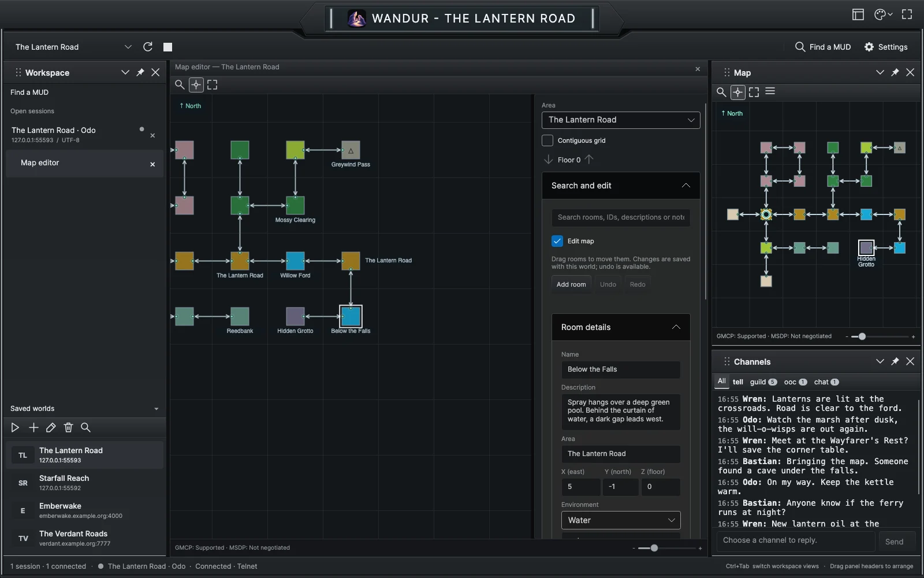Enable the Contiguous grid checkbox
Viewport: 924px width, 578px height.
click(547, 140)
